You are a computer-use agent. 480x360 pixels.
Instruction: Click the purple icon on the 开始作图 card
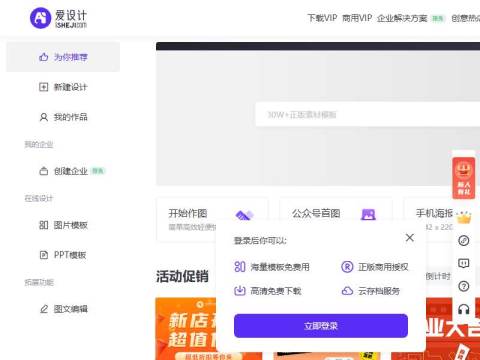pos(244,215)
